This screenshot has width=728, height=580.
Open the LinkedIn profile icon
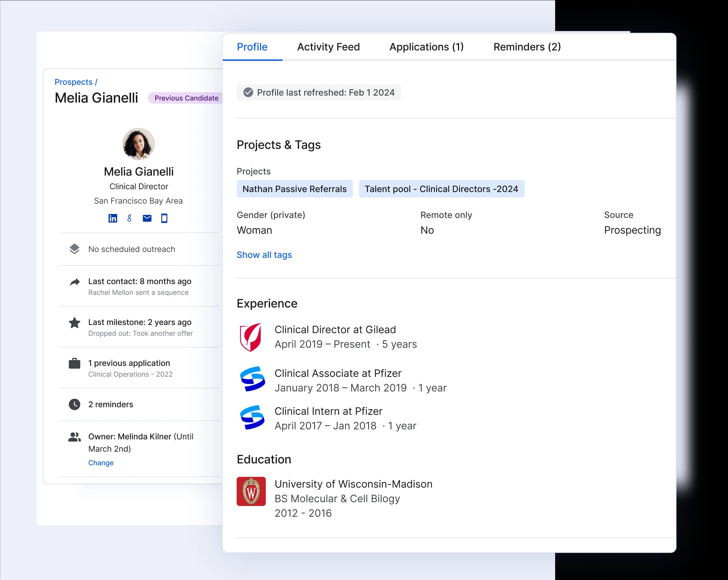tap(112, 218)
